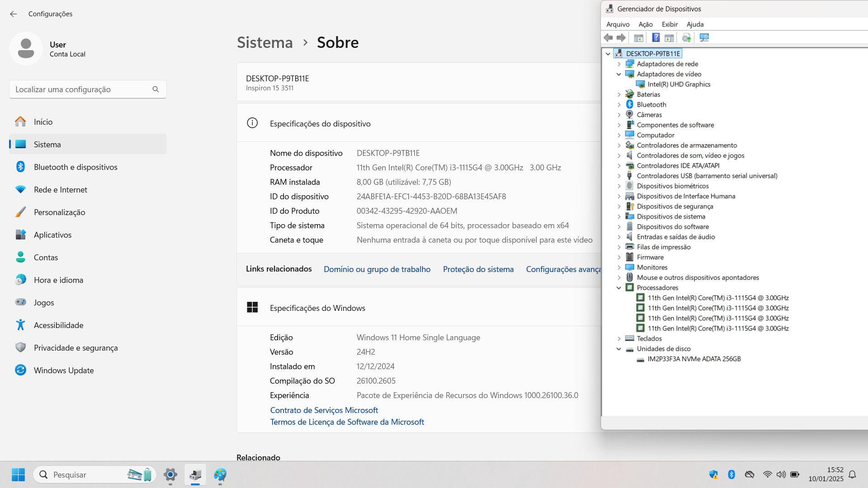Expand Adaptadores de rede
This screenshot has width=868, height=488.
coord(619,64)
